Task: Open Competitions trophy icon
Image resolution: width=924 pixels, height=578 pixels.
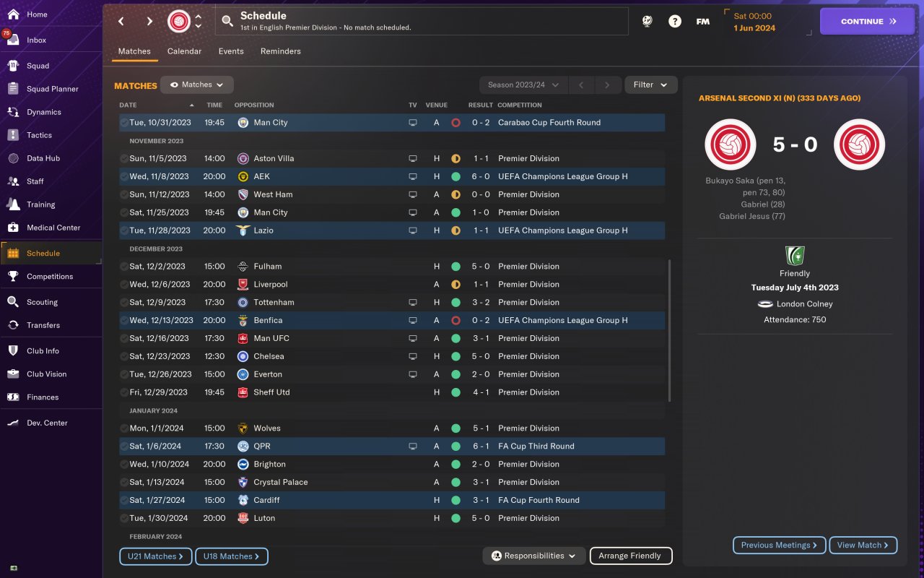Action: click(x=13, y=276)
